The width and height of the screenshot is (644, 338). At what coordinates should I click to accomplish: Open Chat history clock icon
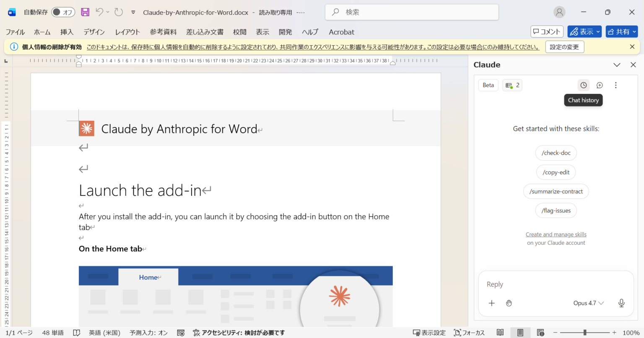point(584,85)
